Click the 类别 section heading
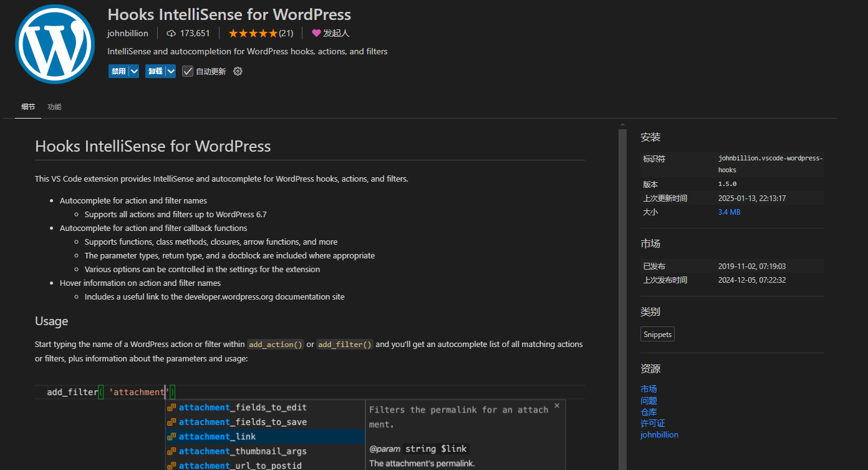 pos(650,311)
